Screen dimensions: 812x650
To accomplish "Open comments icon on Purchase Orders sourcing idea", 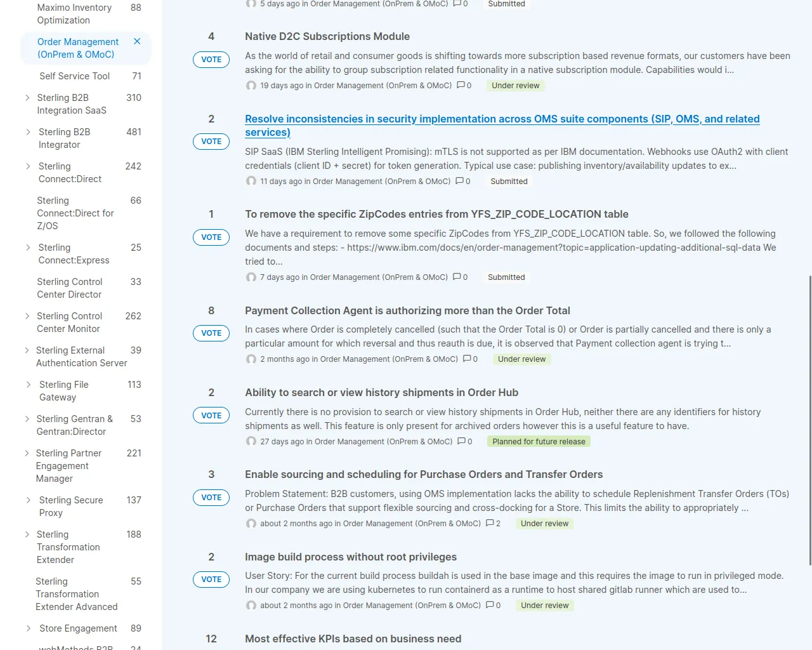I will click(x=493, y=523).
